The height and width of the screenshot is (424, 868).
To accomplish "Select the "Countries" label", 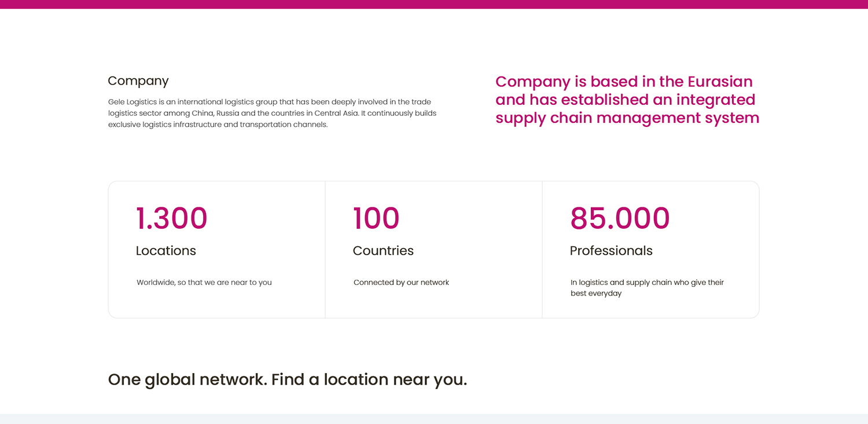I will 383,251.
